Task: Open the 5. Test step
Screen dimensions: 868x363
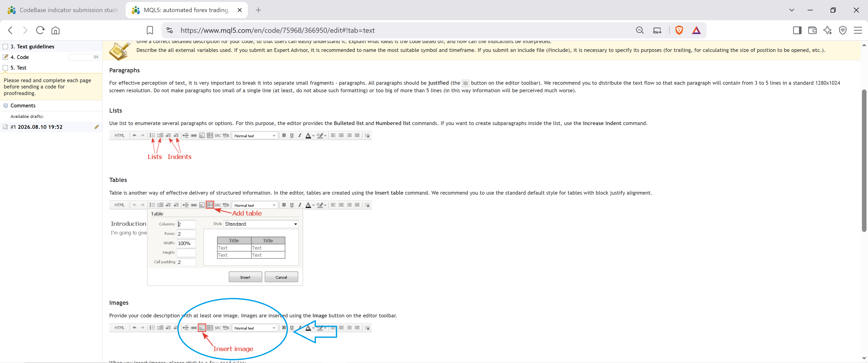Action: point(18,68)
